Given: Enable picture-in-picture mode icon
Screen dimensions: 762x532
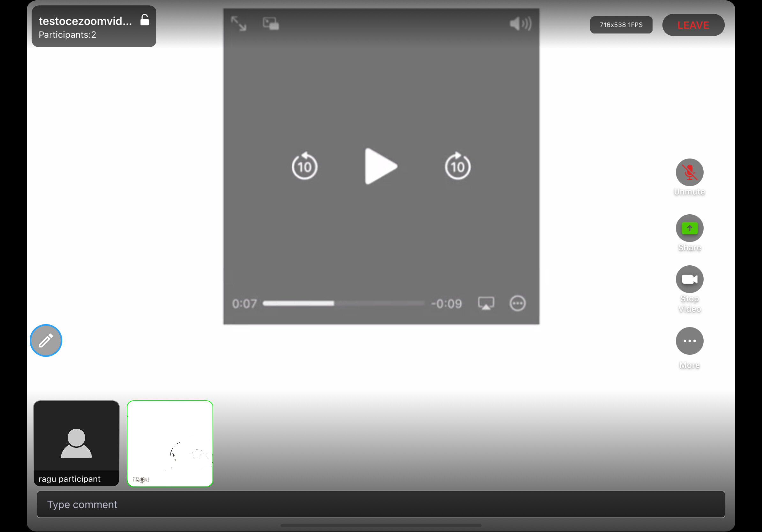Looking at the screenshot, I should pos(271,24).
